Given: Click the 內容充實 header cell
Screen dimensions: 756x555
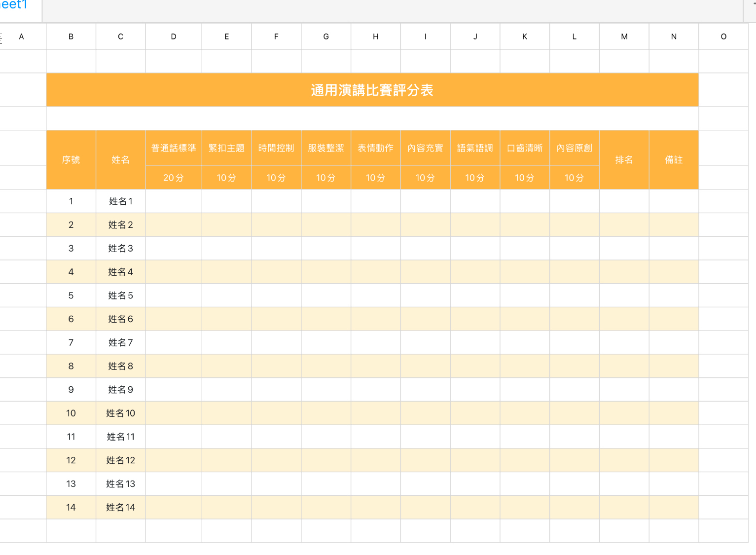Looking at the screenshot, I should (x=426, y=148).
